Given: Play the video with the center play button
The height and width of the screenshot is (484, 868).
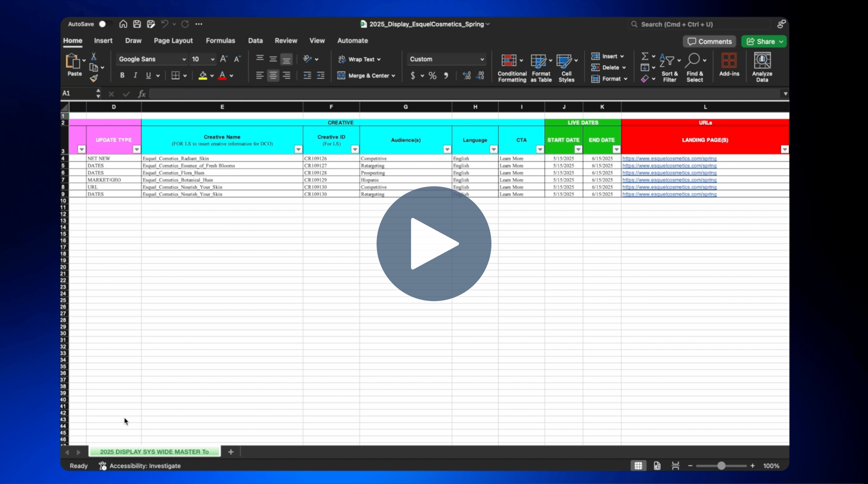Looking at the screenshot, I should point(434,244).
